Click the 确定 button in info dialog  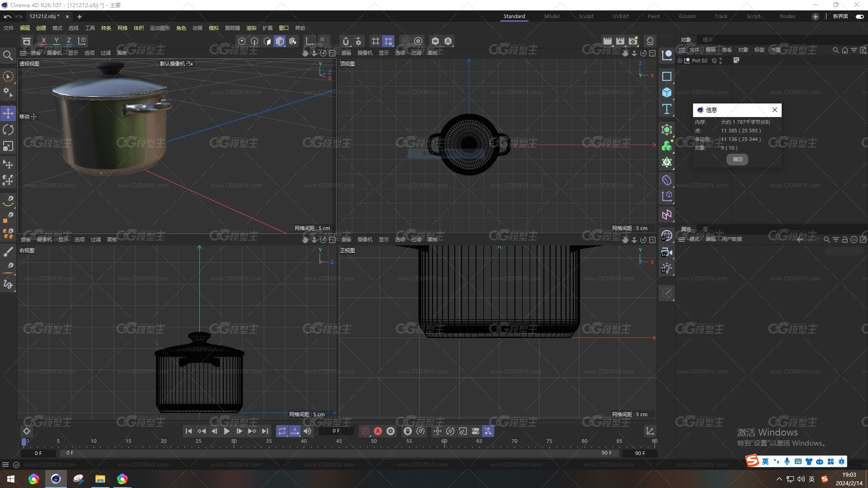737,160
